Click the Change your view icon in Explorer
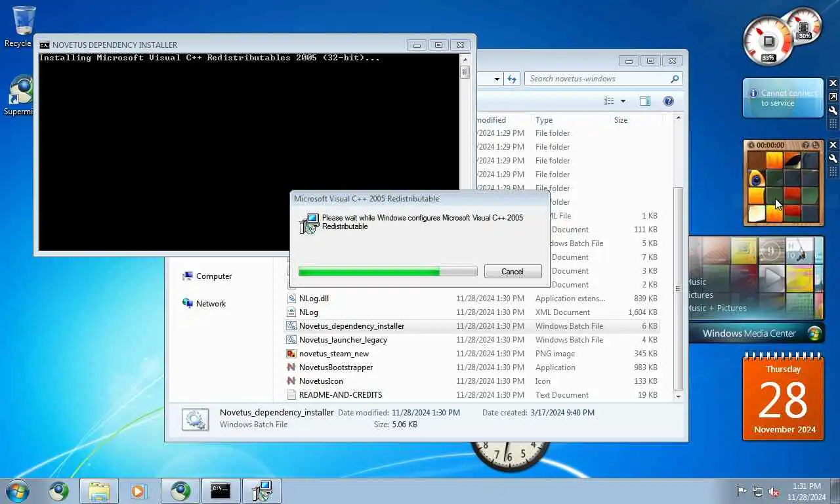The image size is (840, 504). pos(609,101)
